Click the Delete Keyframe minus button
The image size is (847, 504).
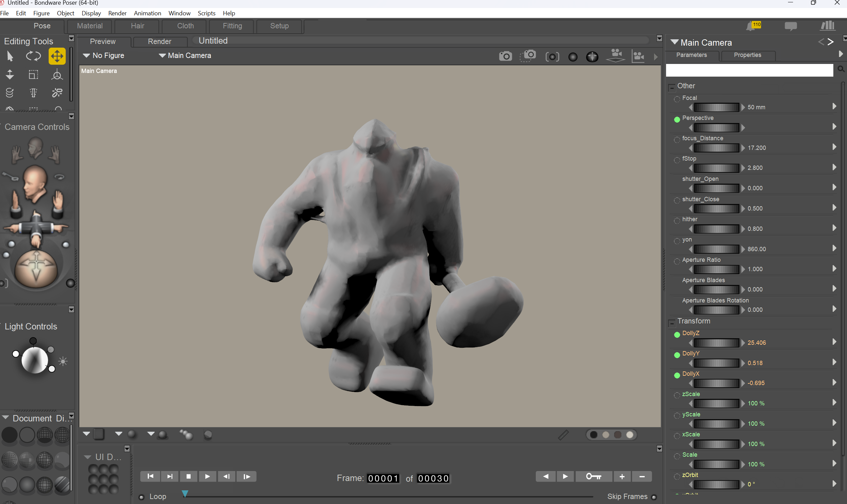pyautogui.click(x=642, y=476)
